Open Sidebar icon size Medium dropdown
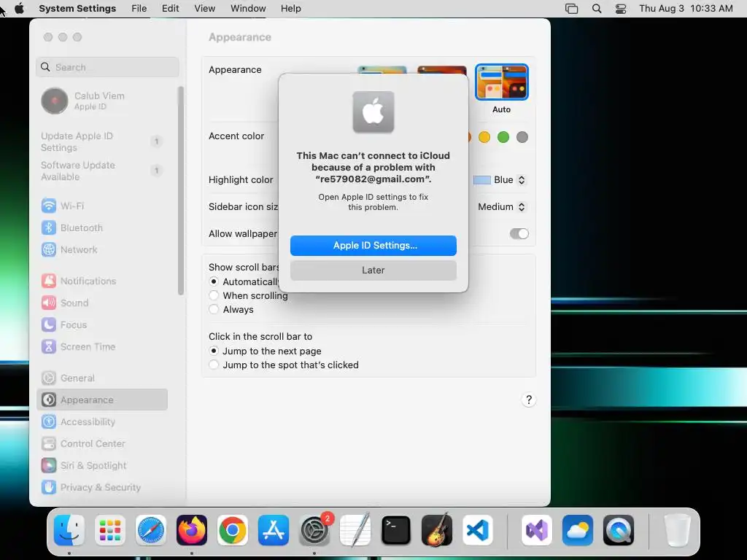747x560 pixels. (502, 206)
